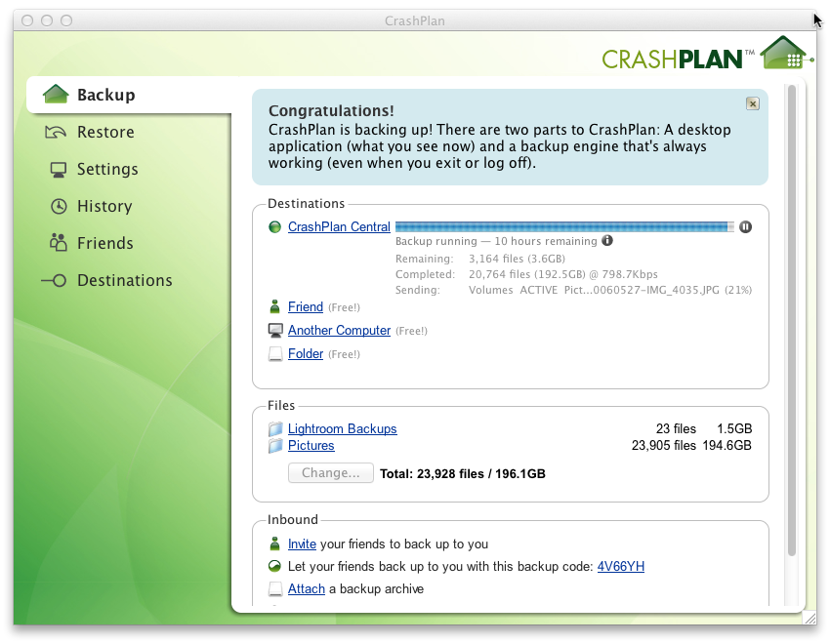Click the CrashPlan house logo icon
Image resolution: width=830 pixels, height=644 pixels.
tap(786, 54)
